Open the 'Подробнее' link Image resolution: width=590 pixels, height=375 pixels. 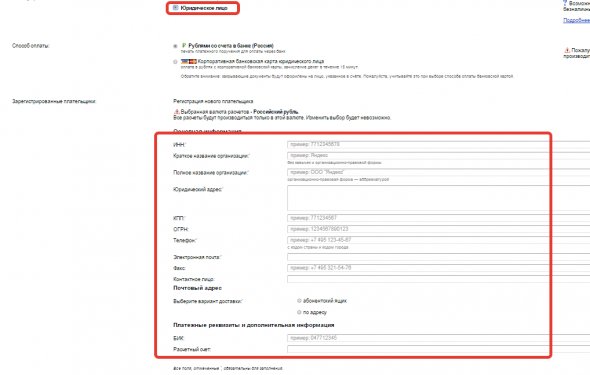576,20
